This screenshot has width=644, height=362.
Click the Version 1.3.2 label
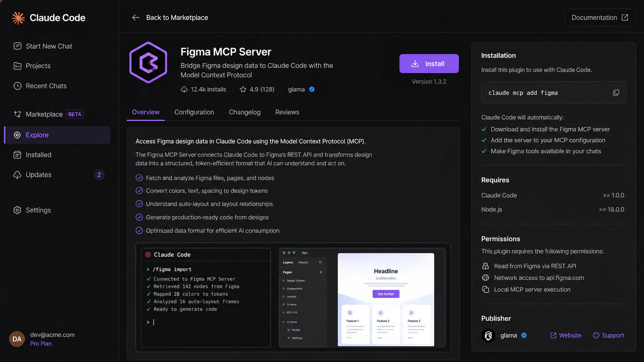(x=429, y=82)
